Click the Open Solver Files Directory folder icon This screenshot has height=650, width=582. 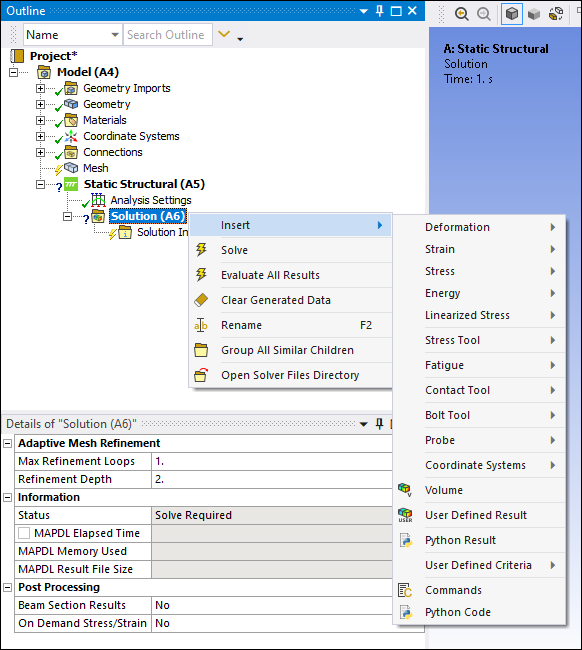coord(201,375)
